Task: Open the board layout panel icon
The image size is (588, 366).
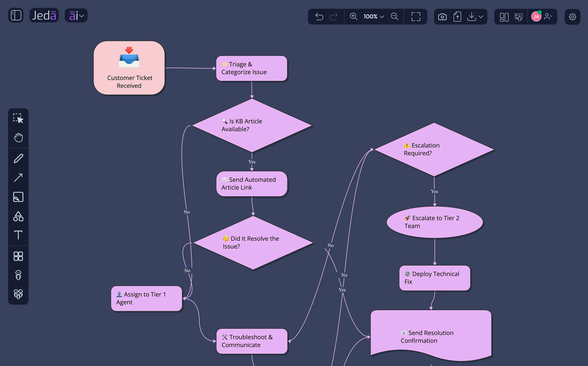Action: click(504, 17)
